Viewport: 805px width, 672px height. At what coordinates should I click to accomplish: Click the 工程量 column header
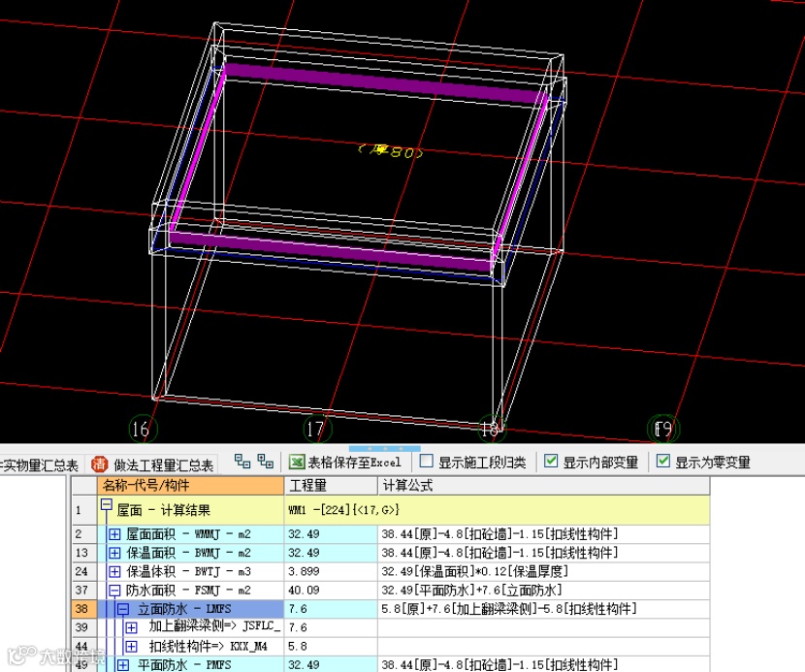[331, 485]
